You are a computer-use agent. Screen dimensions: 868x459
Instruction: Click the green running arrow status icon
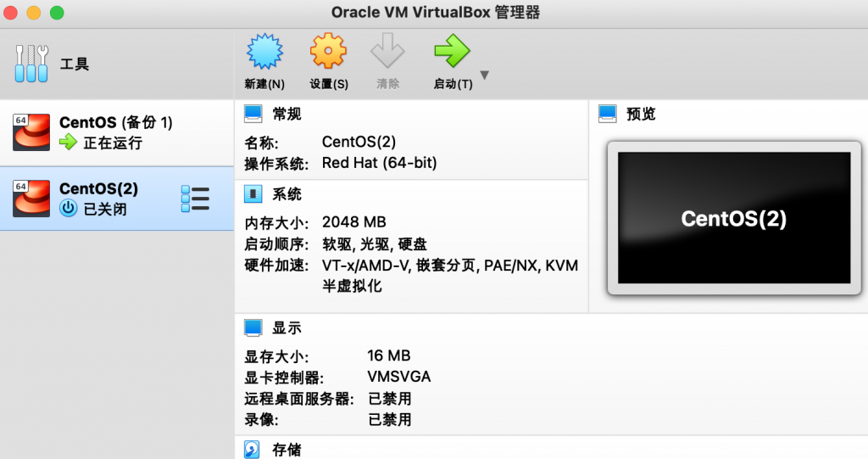(x=69, y=143)
